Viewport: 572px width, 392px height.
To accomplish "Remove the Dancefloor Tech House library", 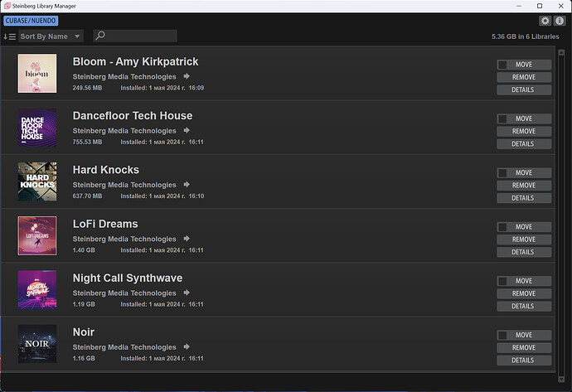I will pos(524,131).
